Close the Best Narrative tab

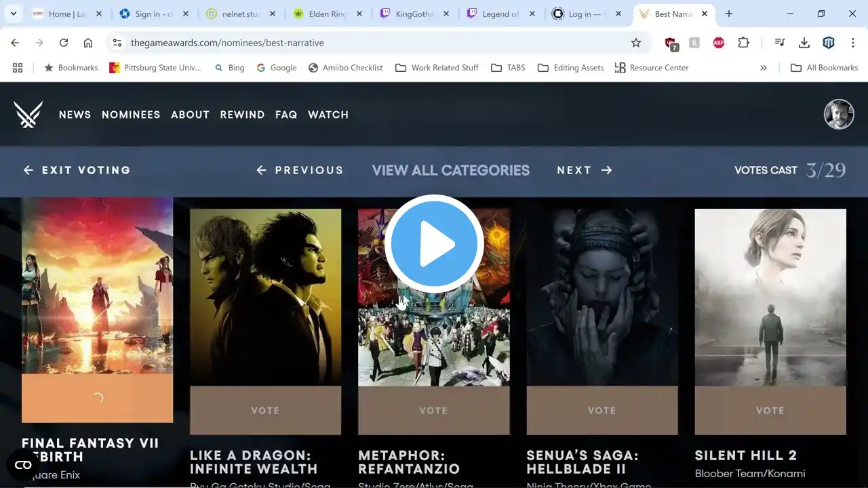(705, 14)
